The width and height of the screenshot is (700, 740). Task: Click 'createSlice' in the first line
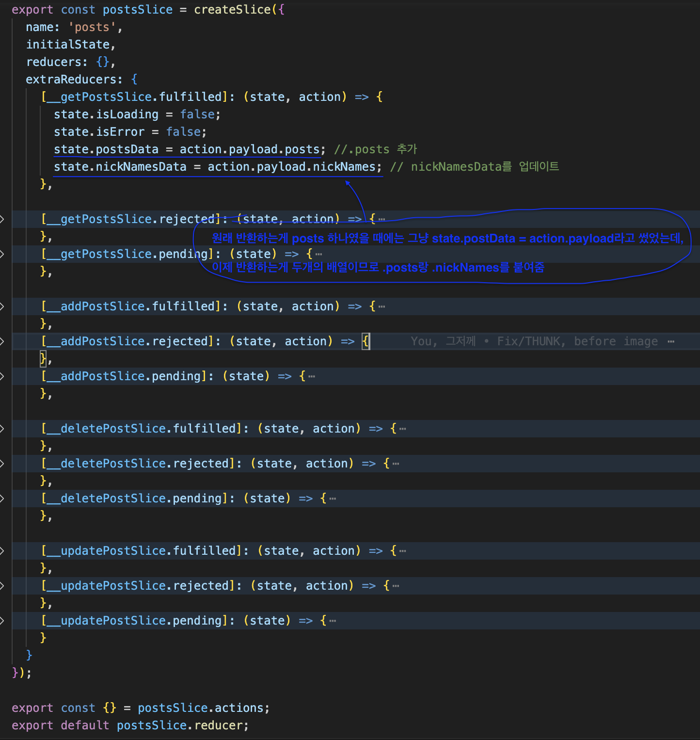(x=232, y=10)
